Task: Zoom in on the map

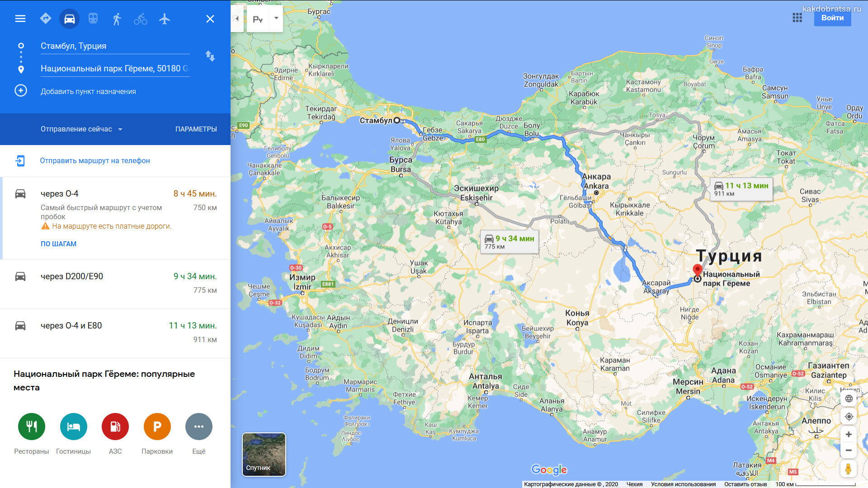Action: coord(849,434)
